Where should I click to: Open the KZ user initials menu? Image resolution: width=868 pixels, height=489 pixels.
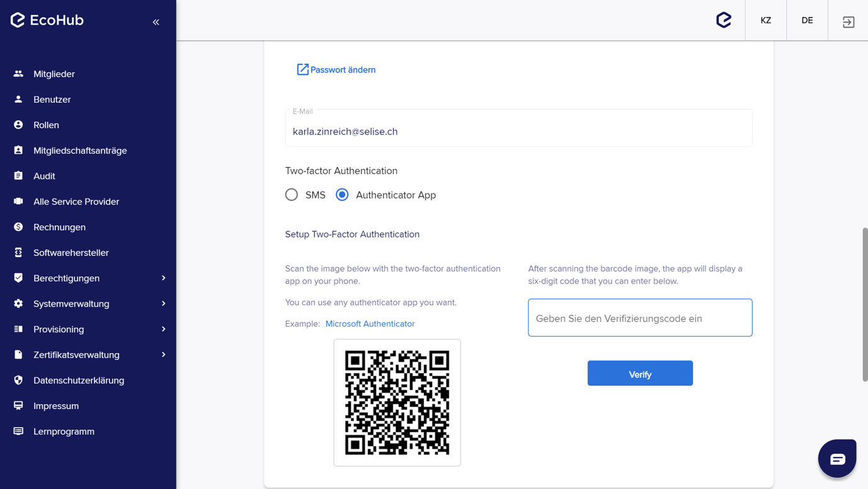[765, 20]
